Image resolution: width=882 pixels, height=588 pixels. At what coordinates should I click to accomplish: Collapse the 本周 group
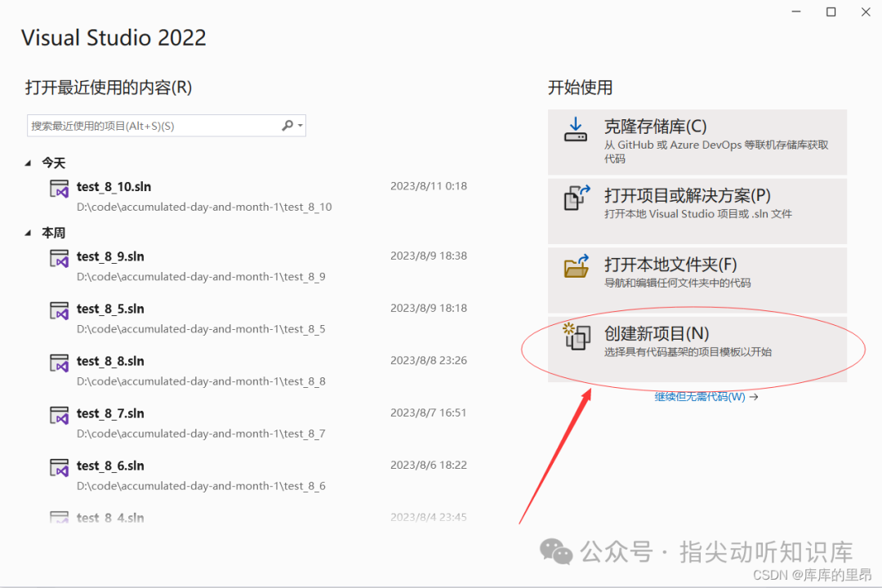pyautogui.click(x=28, y=233)
